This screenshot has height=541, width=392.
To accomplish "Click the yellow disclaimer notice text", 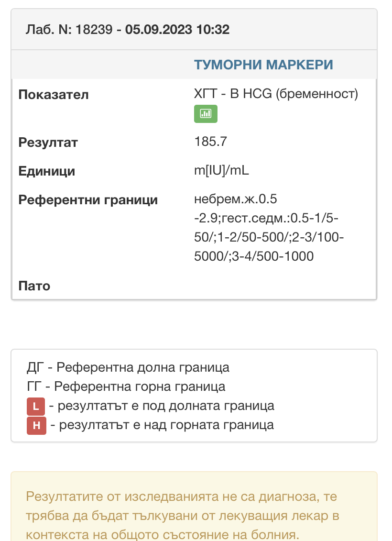I will pos(182,515).
